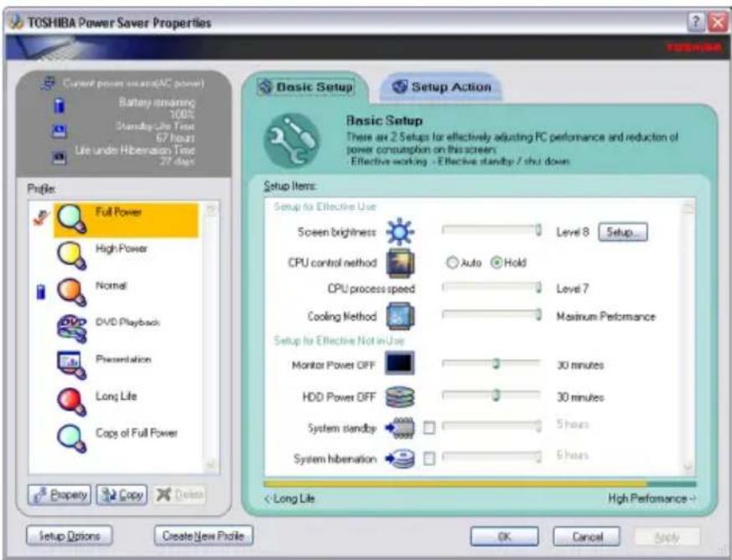Click the 'Level 7' CPU speed value
732x560 pixels.
(x=572, y=289)
